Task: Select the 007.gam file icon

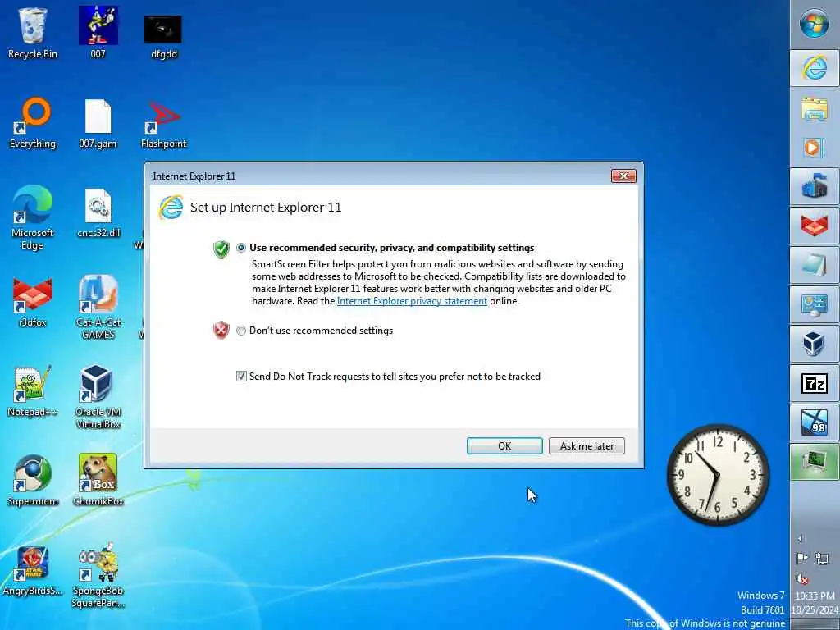Action: point(98,123)
